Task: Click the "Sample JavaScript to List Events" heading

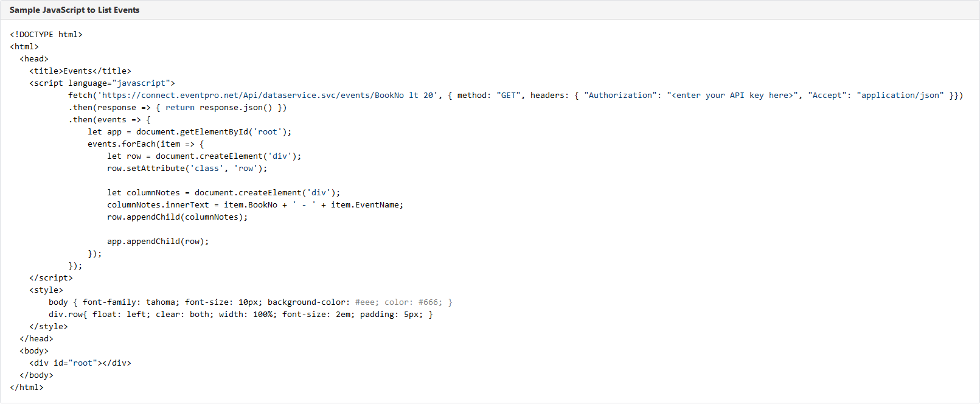Action: pyautogui.click(x=74, y=10)
